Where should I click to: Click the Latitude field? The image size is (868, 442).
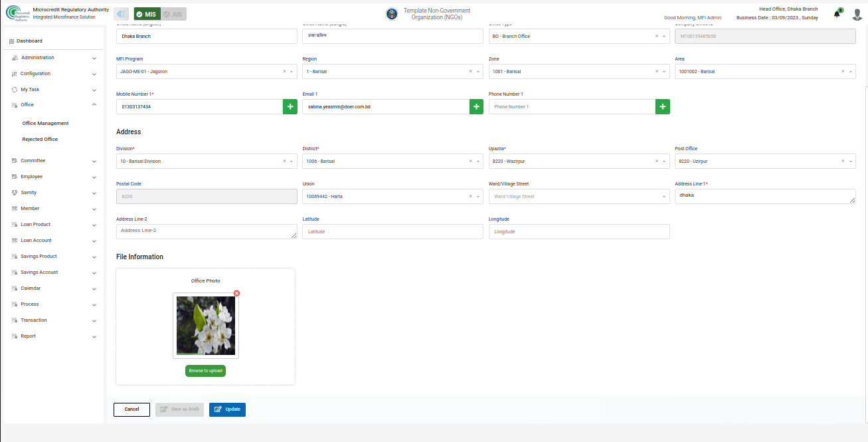pyautogui.click(x=392, y=231)
